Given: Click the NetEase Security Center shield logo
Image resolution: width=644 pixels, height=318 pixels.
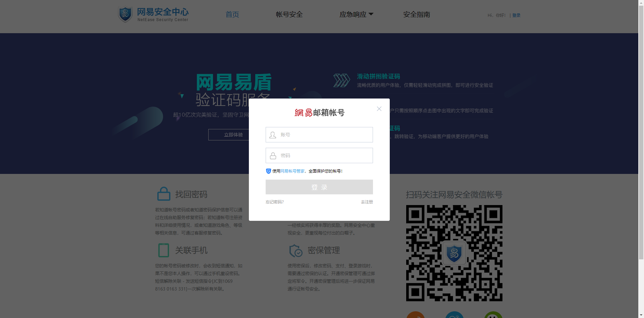Looking at the screenshot, I should (x=125, y=14).
